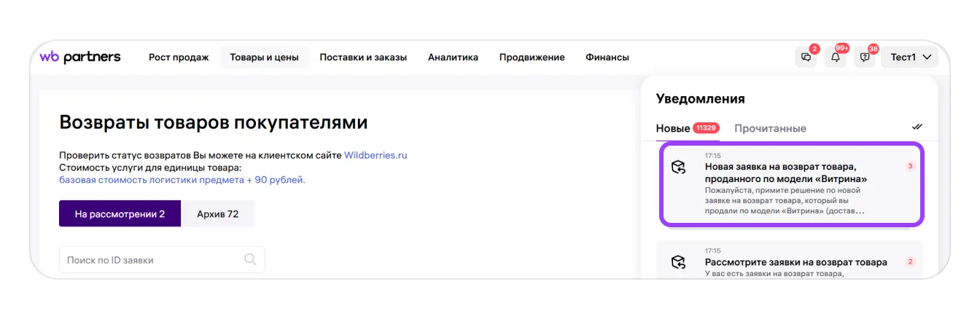The image size is (980, 319).
Task: Open Товары и цены menu
Action: click(x=264, y=58)
